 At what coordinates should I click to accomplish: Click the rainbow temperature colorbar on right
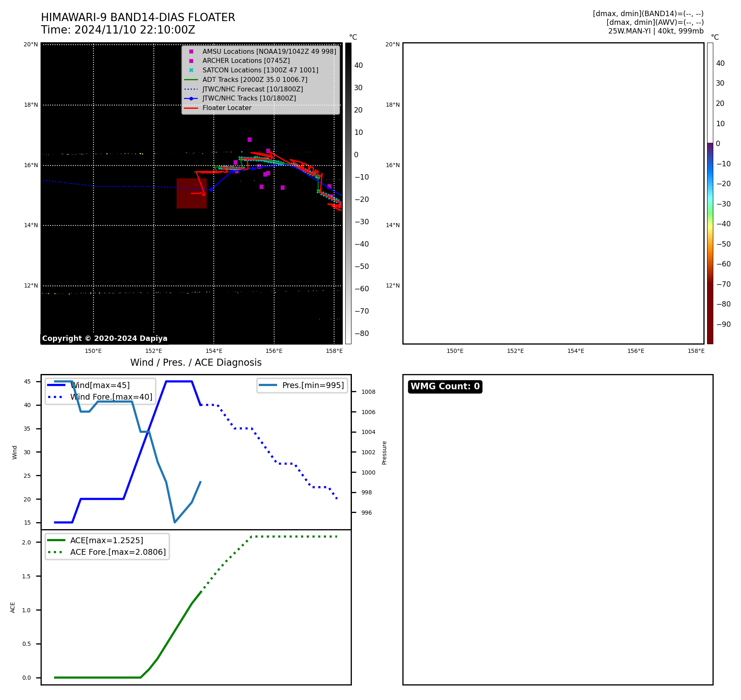pyautogui.click(x=710, y=193)
